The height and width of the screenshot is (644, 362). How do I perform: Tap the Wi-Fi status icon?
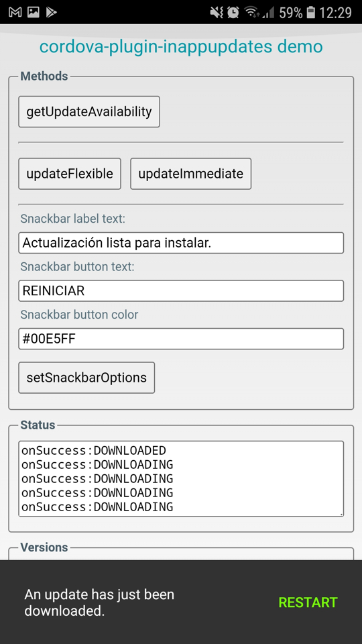(251, 12)
